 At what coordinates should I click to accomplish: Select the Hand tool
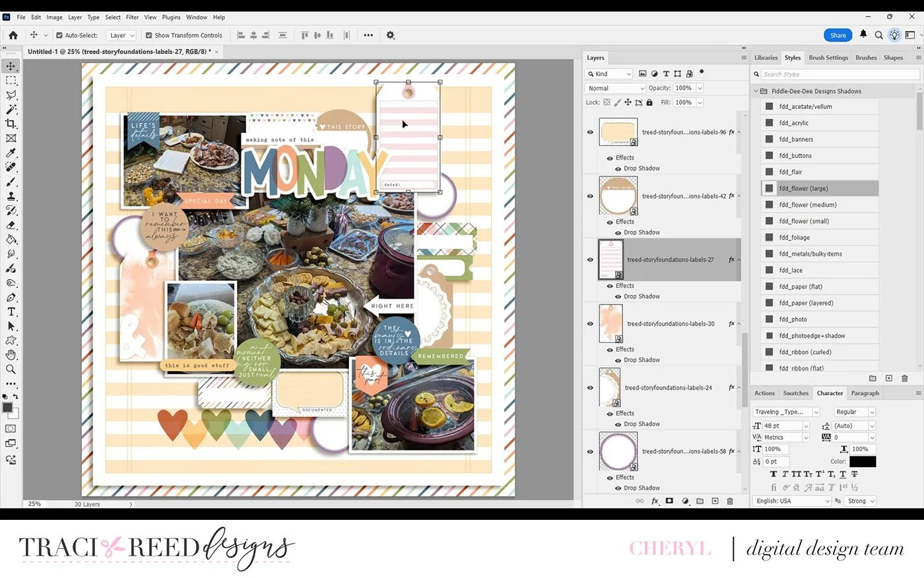(x=11, y=355)
